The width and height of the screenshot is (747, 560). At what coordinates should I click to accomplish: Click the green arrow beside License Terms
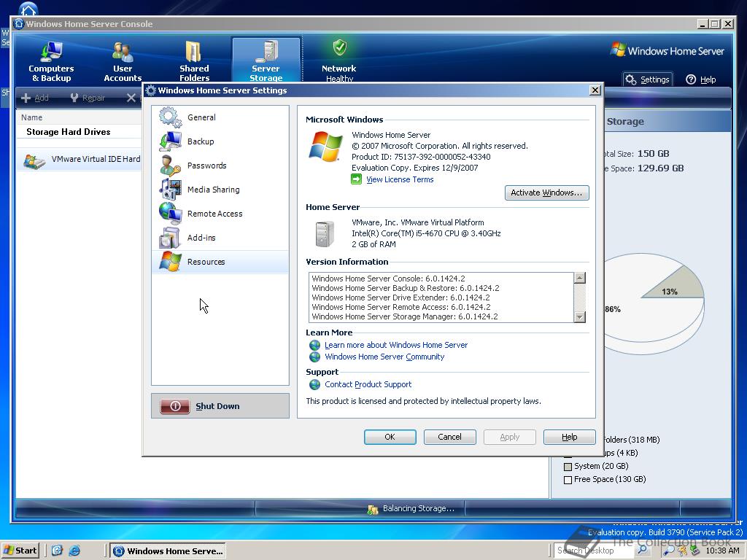click(x=356, y=179)
